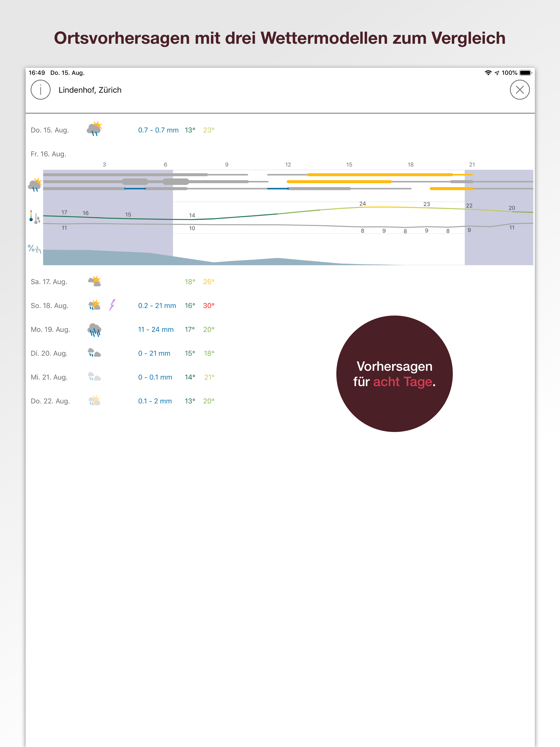Viewport: 560px width, 747px height.
Task: Collapse the expanded forecast for Fr. 16. Aug.
Action: click(48, 154)
